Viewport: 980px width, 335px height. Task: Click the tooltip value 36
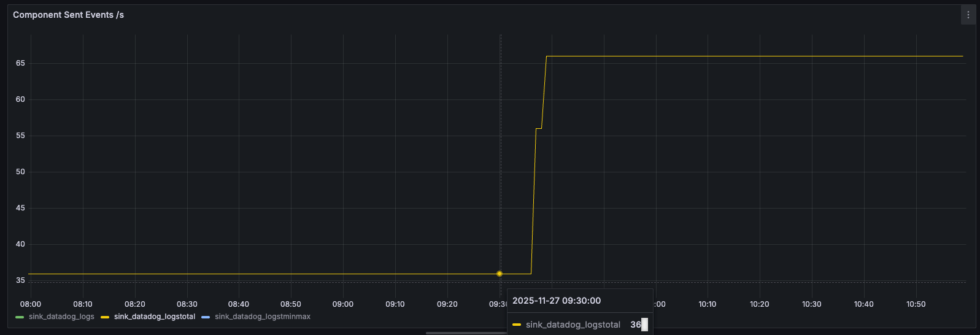click(636, 325)
